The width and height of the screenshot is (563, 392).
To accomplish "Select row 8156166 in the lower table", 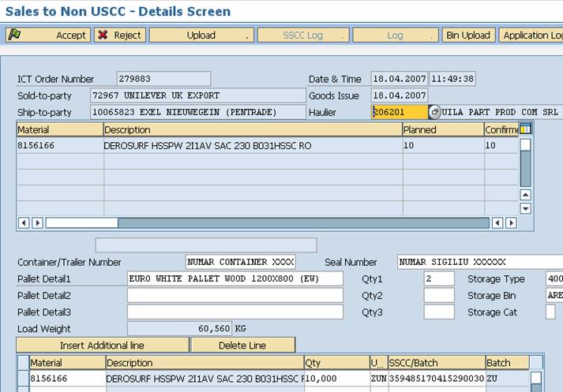I will 22,379.
